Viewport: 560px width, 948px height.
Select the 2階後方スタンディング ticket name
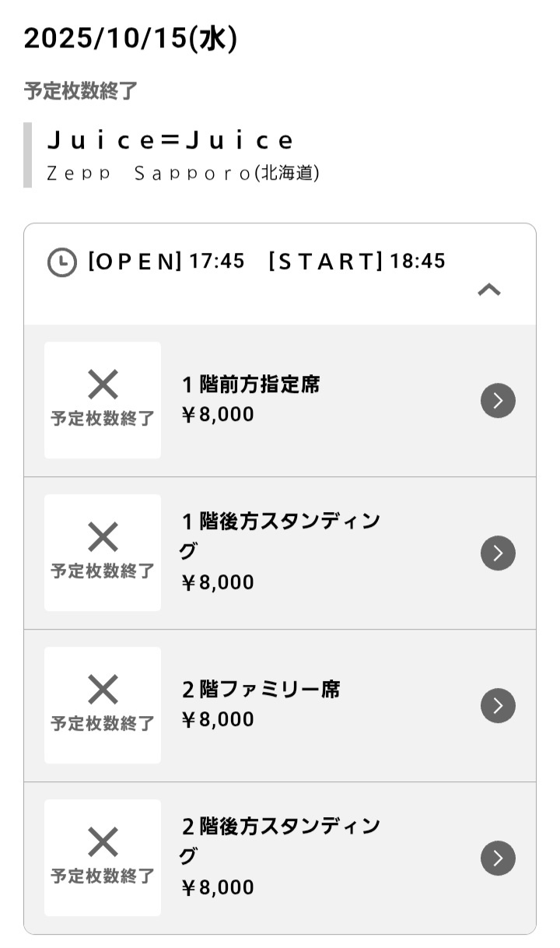point(280,827)
